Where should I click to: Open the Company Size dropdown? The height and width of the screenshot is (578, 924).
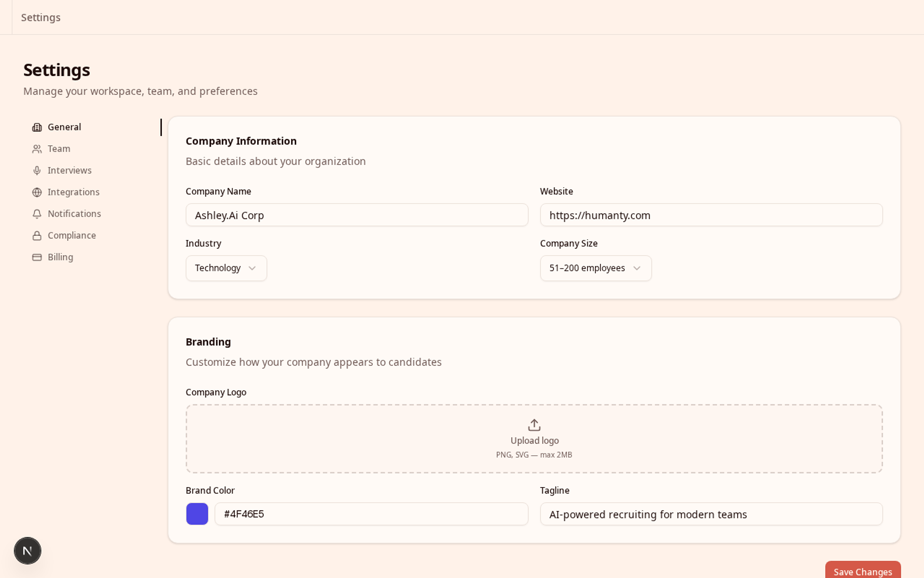pos(596,268)
